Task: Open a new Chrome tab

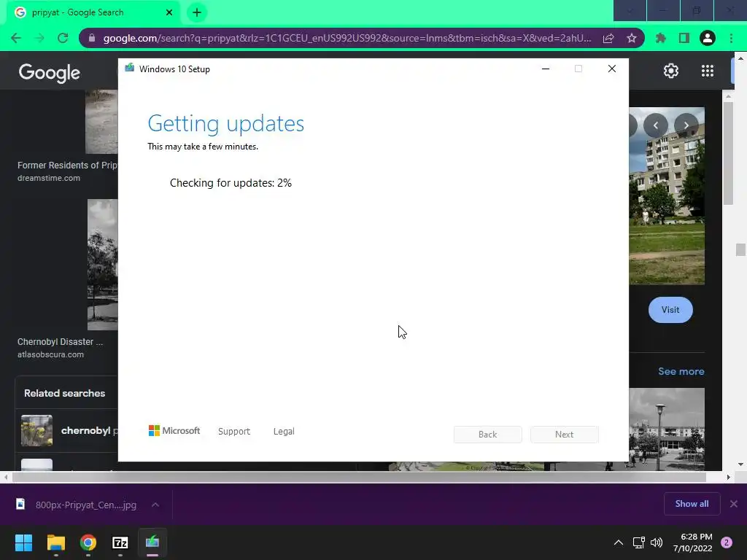Action: click(197, 12)
